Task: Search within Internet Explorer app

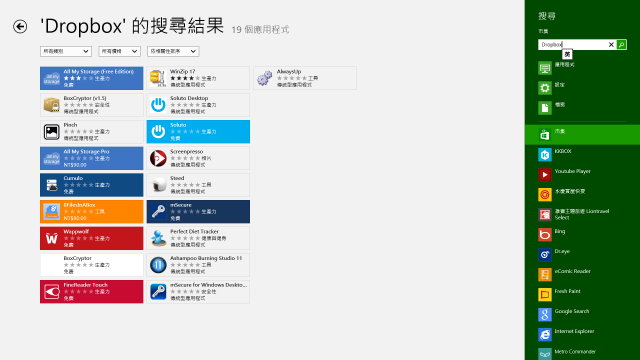Action: [x=582, y=334]
